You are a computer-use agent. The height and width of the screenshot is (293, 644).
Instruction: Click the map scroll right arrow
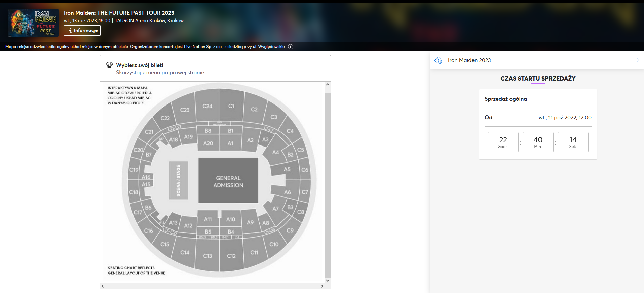coord(322,286)
